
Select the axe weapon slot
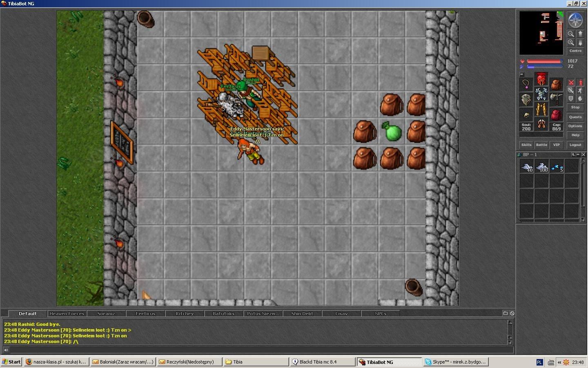click(556, 100)
